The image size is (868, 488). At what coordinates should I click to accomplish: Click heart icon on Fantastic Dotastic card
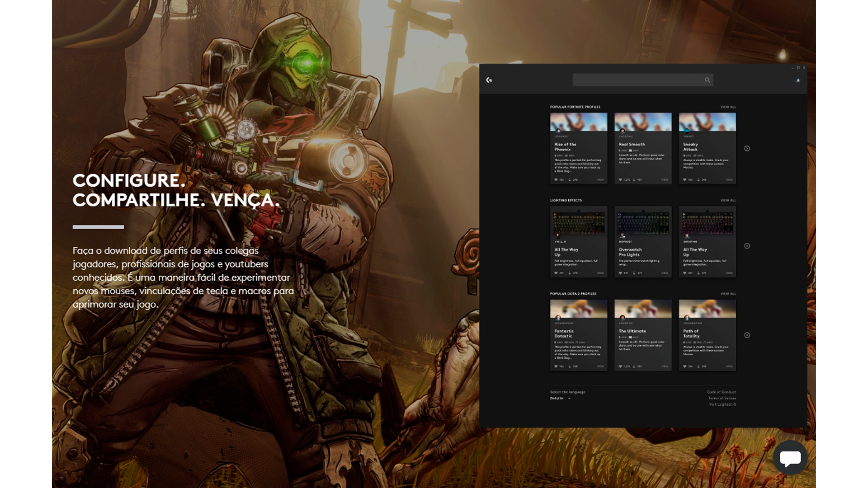tap(556, 366)
